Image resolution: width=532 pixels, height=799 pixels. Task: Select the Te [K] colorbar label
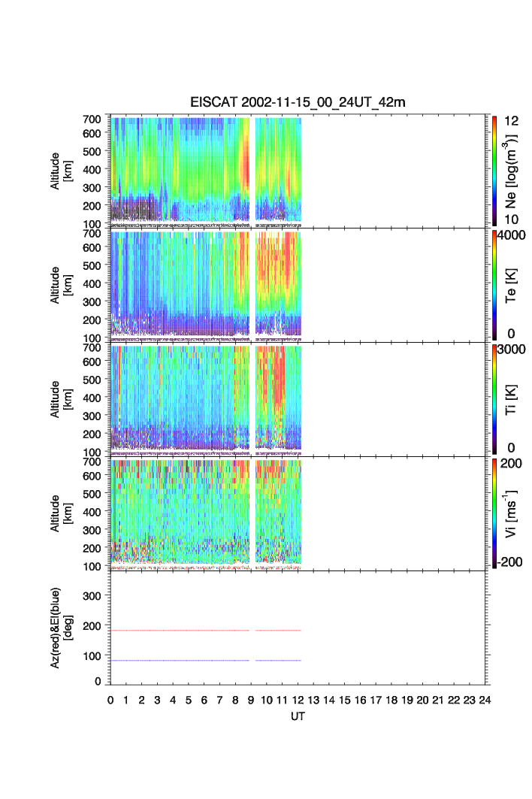coord(515,285)
